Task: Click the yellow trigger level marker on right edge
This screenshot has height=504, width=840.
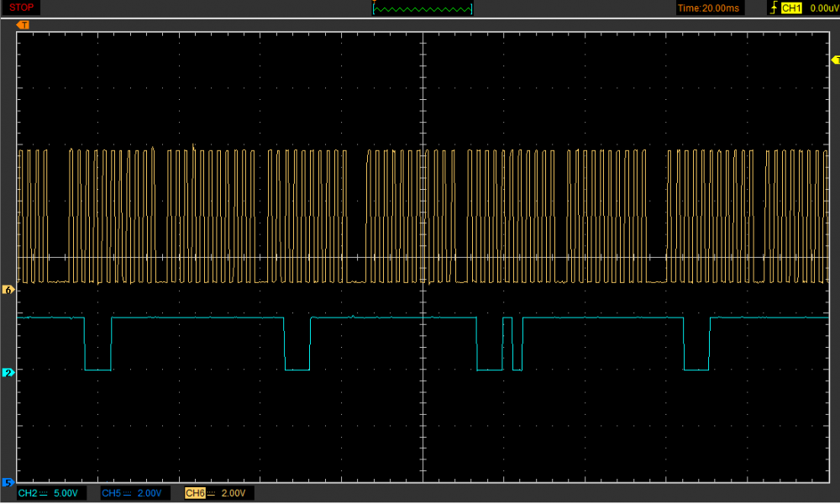Action: tap(834, 60)
